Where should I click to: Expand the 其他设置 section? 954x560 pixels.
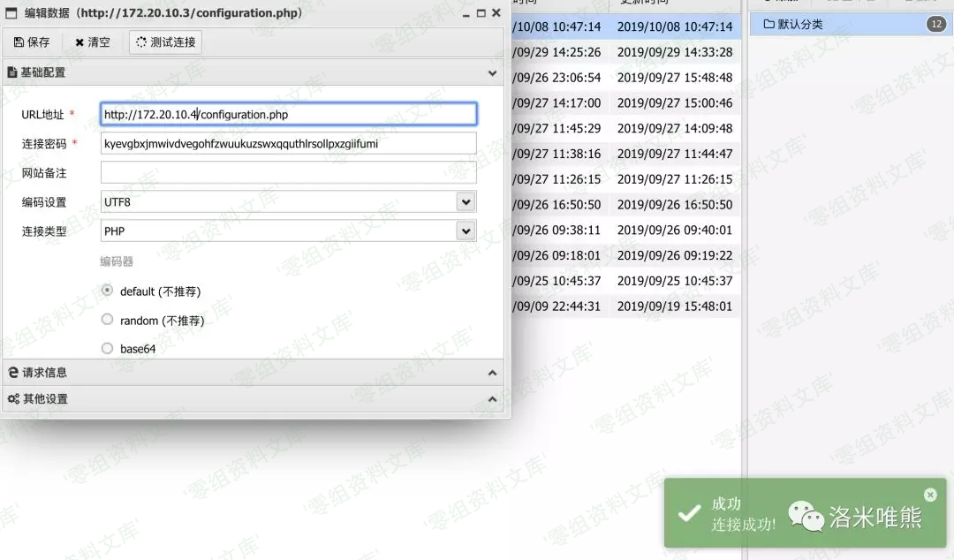[492, 399]
